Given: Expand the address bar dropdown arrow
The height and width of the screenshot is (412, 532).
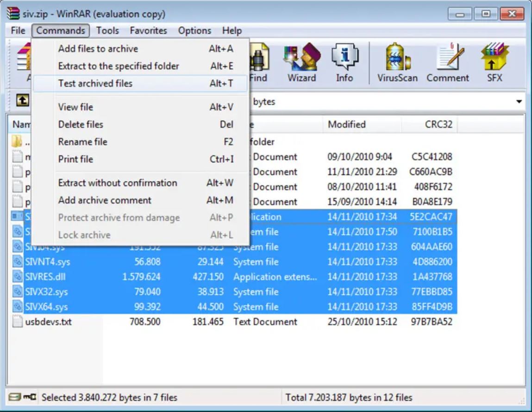Looking at the screenshot, I should pyautogui.click(x=519, y=101).
